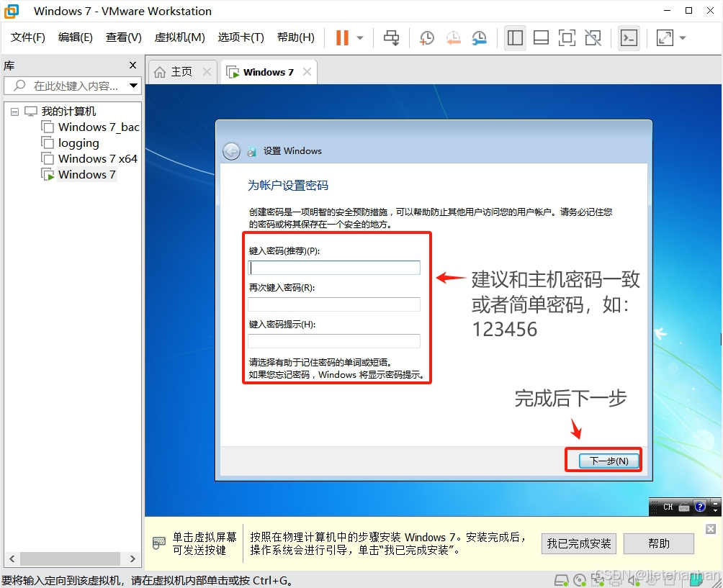The height and width of the screenshot is (588, 723).
Task: Click the 帮助 button in install bar
Action: click(659, 544)
